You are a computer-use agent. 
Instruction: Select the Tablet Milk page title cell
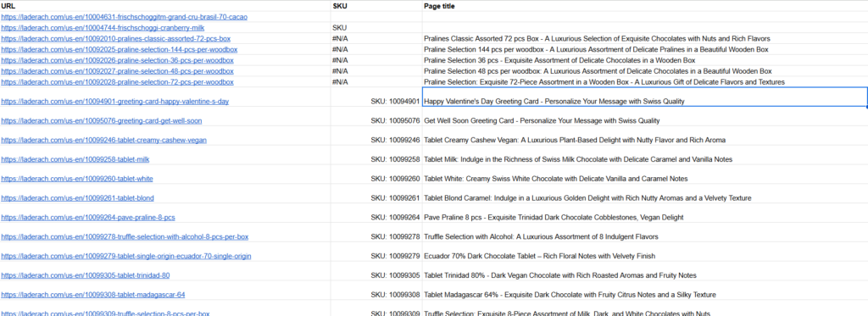(645, 155)
